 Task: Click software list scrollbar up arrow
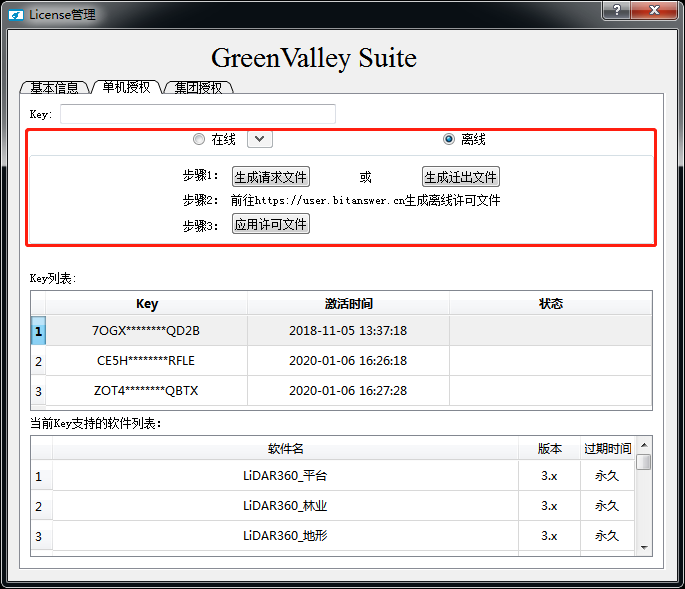point(643,445)
